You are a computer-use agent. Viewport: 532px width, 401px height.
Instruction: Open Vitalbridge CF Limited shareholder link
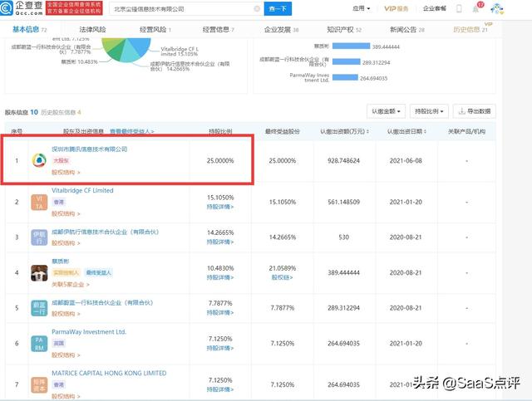pos(82,190)
